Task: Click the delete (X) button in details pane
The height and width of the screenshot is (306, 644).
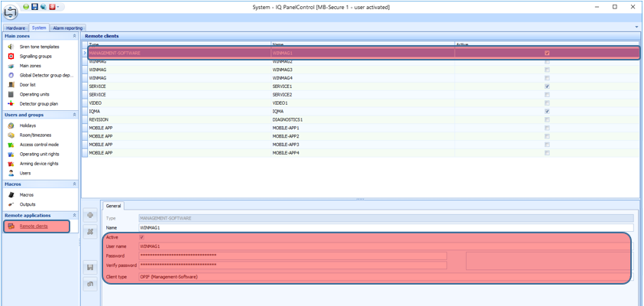Action: [90, 232]
